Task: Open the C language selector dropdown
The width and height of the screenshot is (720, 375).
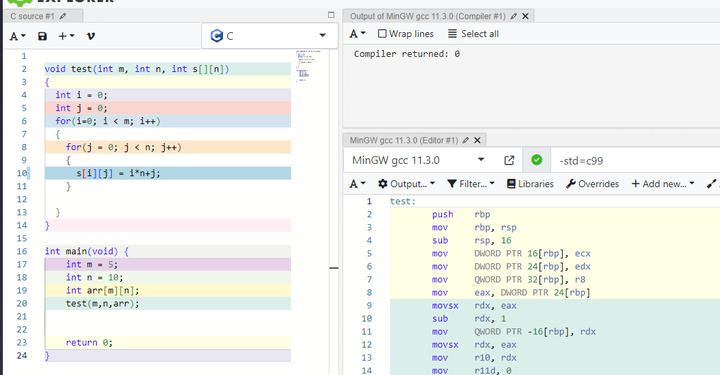Action: [x=269, y=36]
